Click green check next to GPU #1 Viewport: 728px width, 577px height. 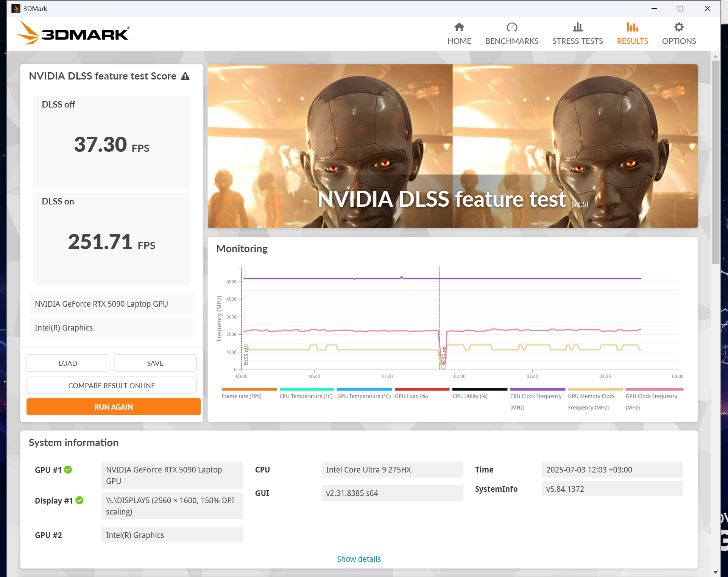pos(68,469)
